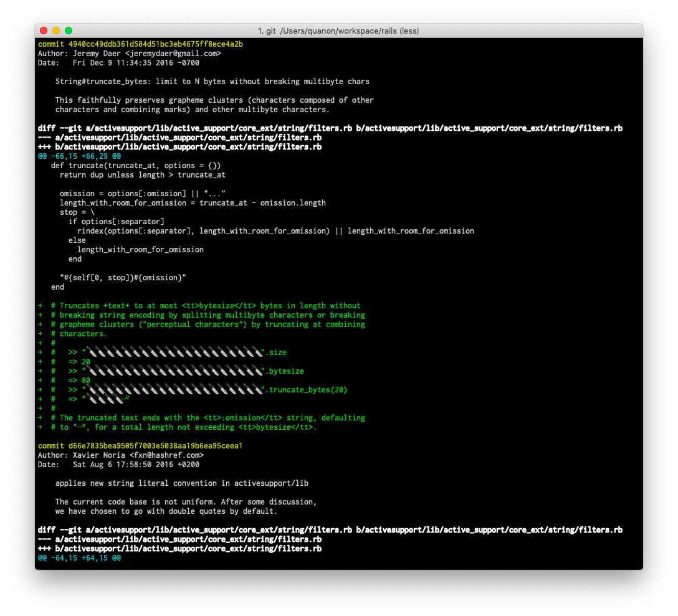Viewport: 678px width, 616px height.
Task: Click the 'stop = \' line
Action: pos(77,212)
